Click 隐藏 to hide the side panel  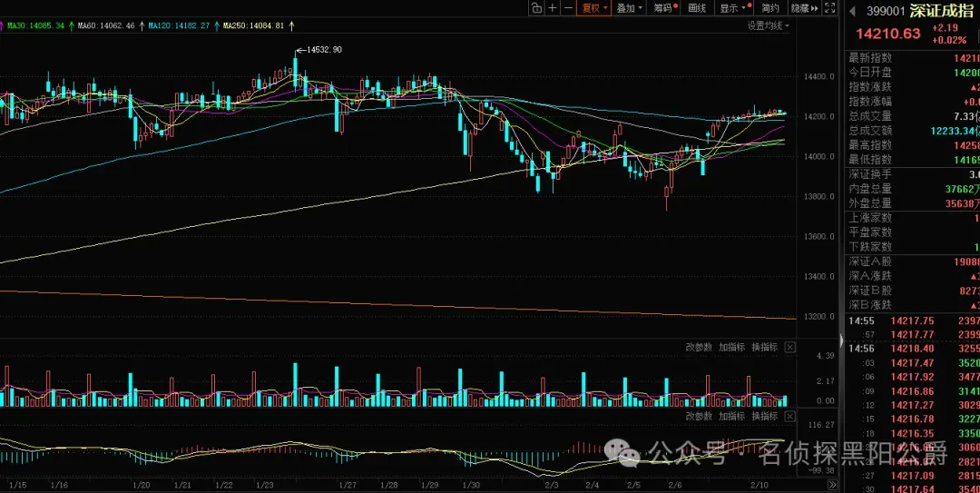tap(804, 7)
